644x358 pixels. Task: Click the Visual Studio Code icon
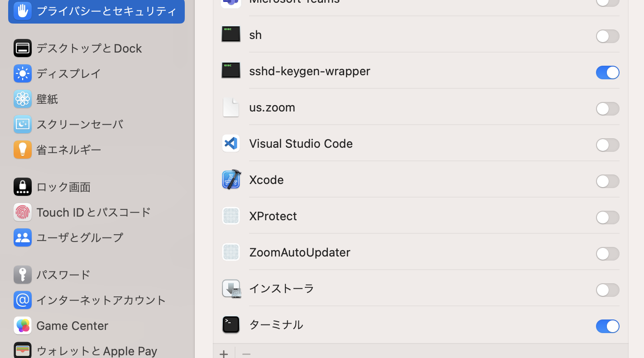click(x=231, y=143)
